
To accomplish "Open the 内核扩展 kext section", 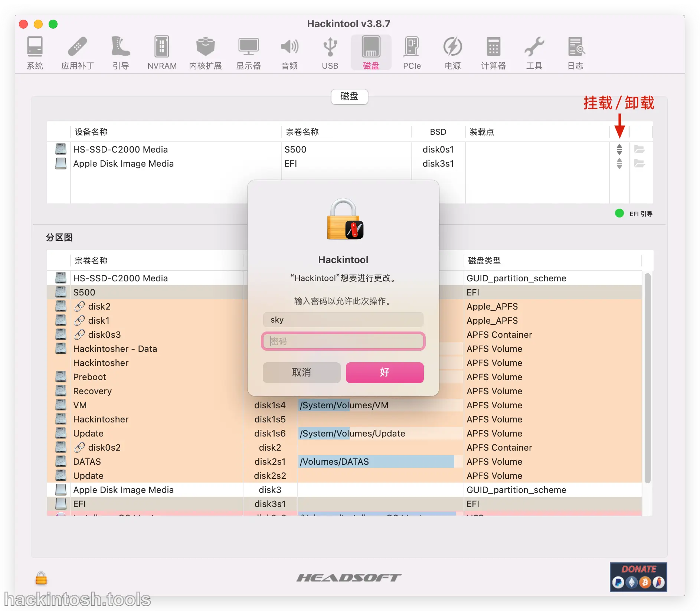I will [x=205, y=53].
